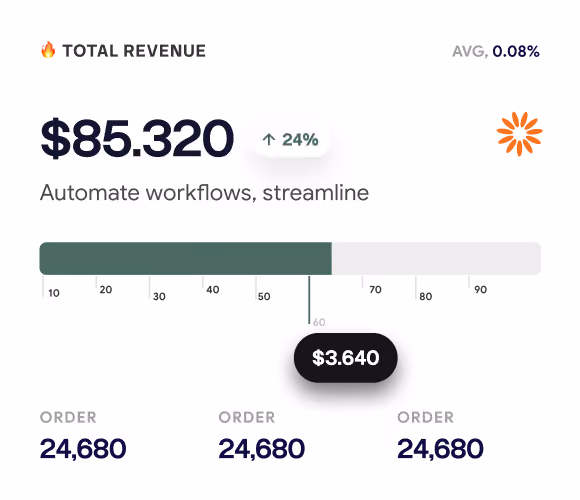Image resolution: width=580 pixels, height=500 pixels.
Task: Click the unfilled gray part of progress bar
Action: (436, 258)
